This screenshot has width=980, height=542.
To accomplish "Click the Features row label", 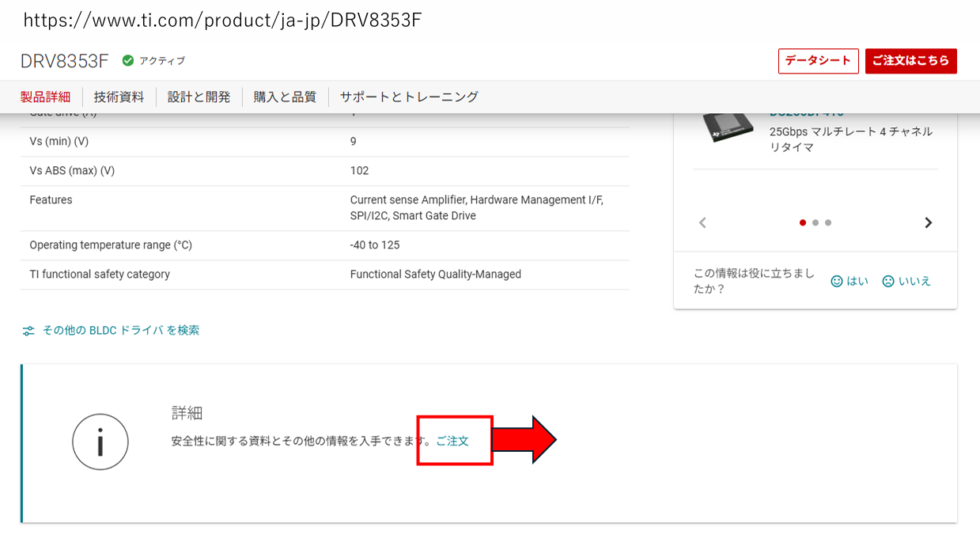I will click(x=51, y=200).
